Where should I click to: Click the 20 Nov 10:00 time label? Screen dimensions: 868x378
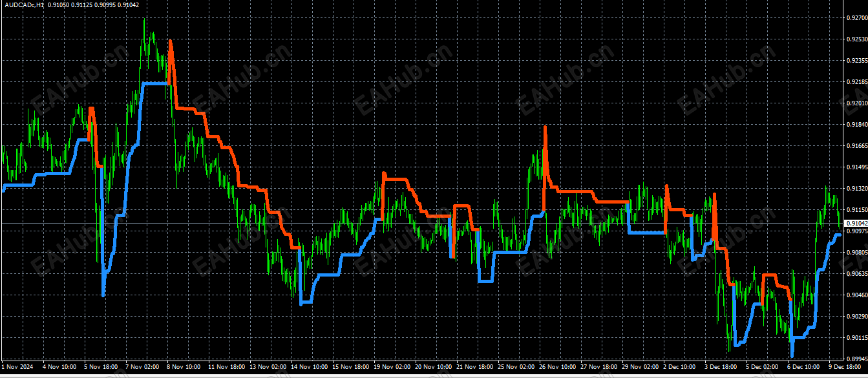(434, 366)
